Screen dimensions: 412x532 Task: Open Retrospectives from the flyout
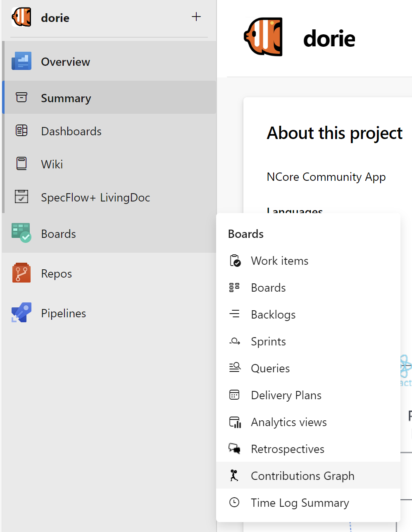pos(308,449)
